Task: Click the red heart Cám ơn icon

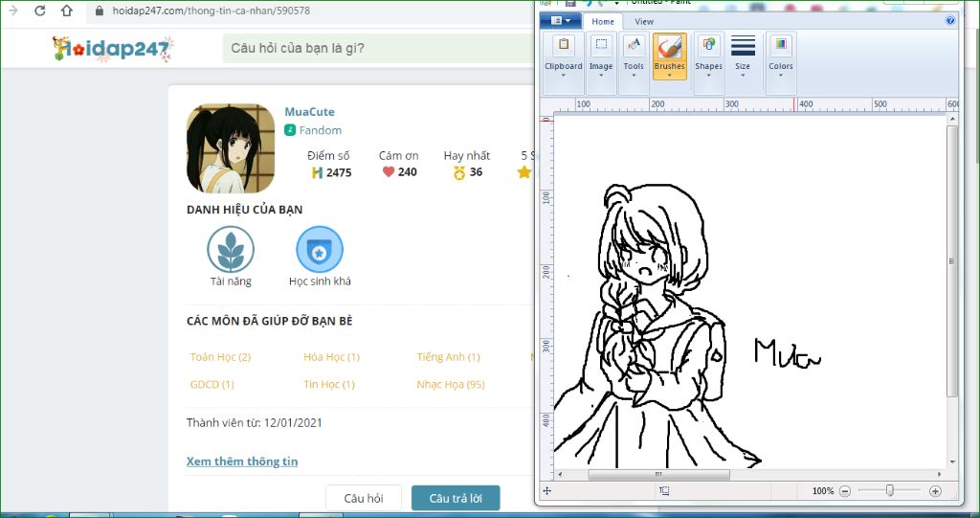Action: [389, 171]
